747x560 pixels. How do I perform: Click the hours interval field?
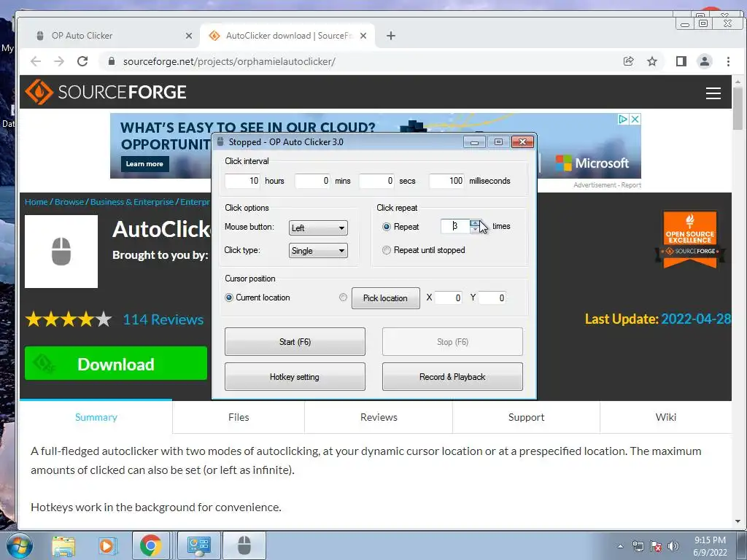(242, 181)
